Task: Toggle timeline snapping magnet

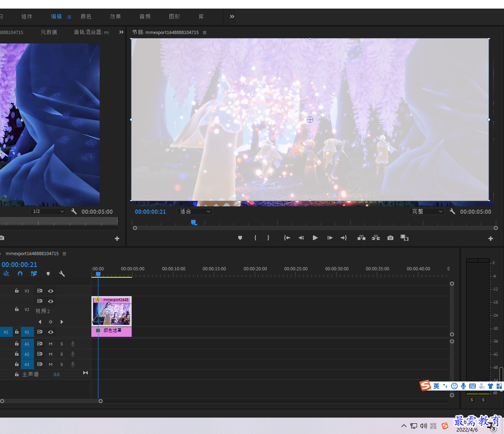Action: tap(20, 274)
